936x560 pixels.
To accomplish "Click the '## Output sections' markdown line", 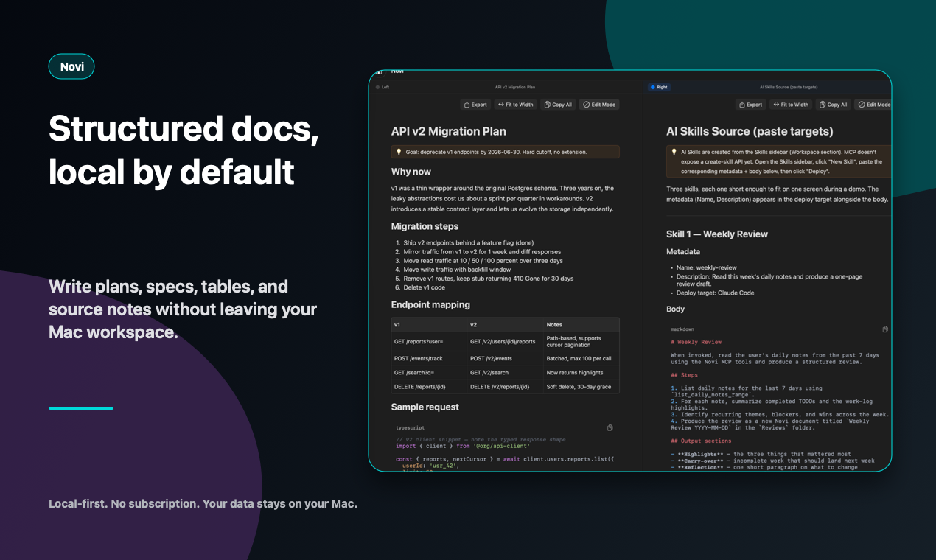I will click(x=701, y=441).
